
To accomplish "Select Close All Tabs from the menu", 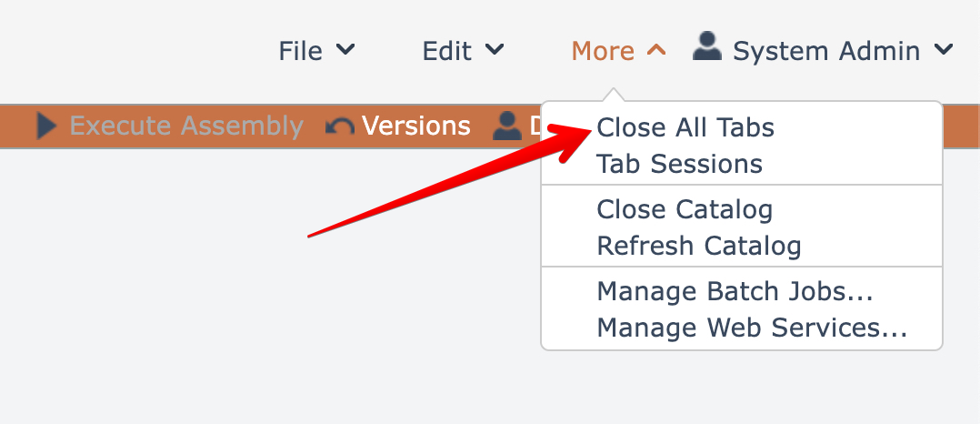I will click(685, 127).
